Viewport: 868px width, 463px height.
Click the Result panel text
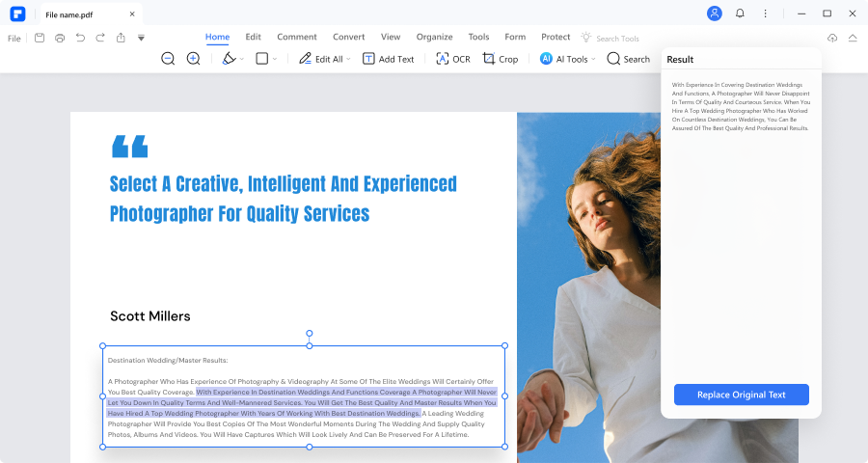pos(741,106)
